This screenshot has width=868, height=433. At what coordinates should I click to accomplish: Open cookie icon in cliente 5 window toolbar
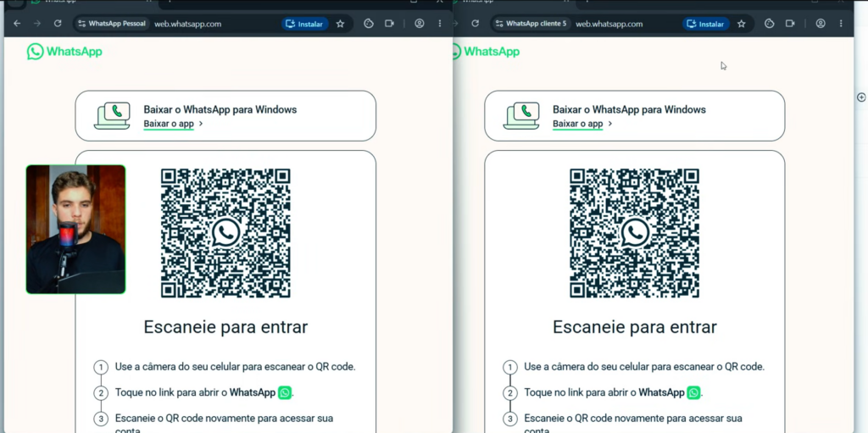[770, 23]
